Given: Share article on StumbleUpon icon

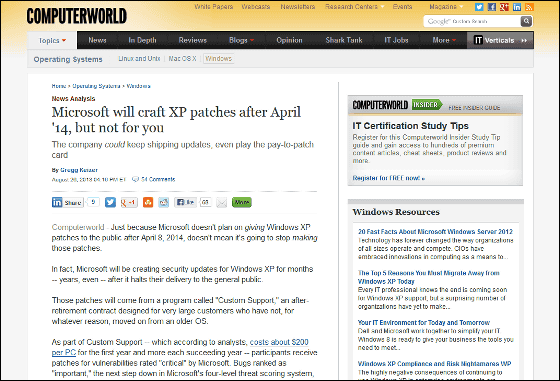Looking at the screenshot, I should 148,202.
